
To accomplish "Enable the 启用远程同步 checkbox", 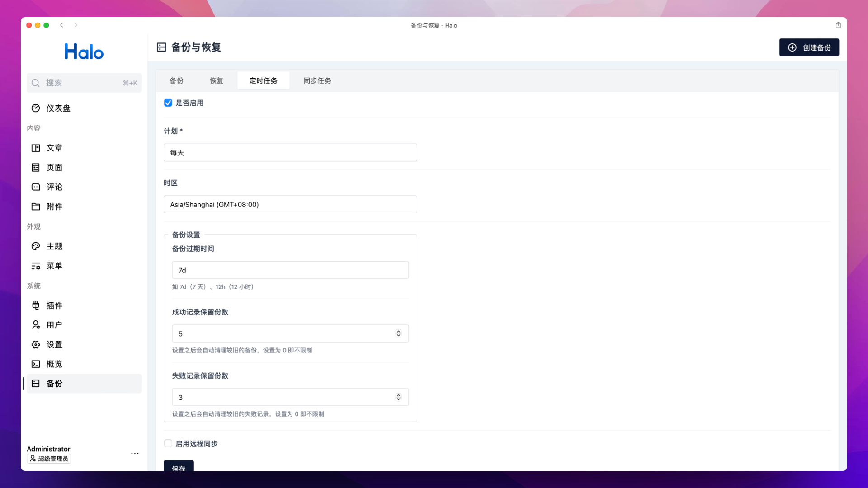I will click(x=168, y=444).
